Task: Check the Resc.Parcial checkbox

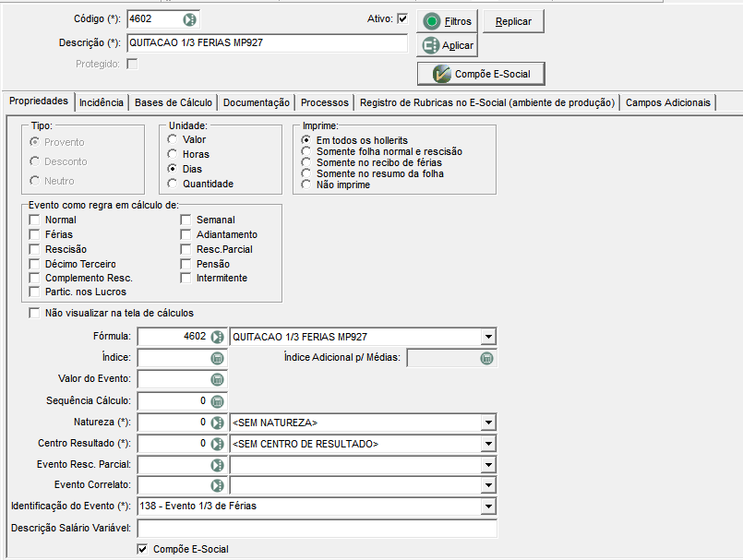Action: pyautogui.click(x=186, y=249)
